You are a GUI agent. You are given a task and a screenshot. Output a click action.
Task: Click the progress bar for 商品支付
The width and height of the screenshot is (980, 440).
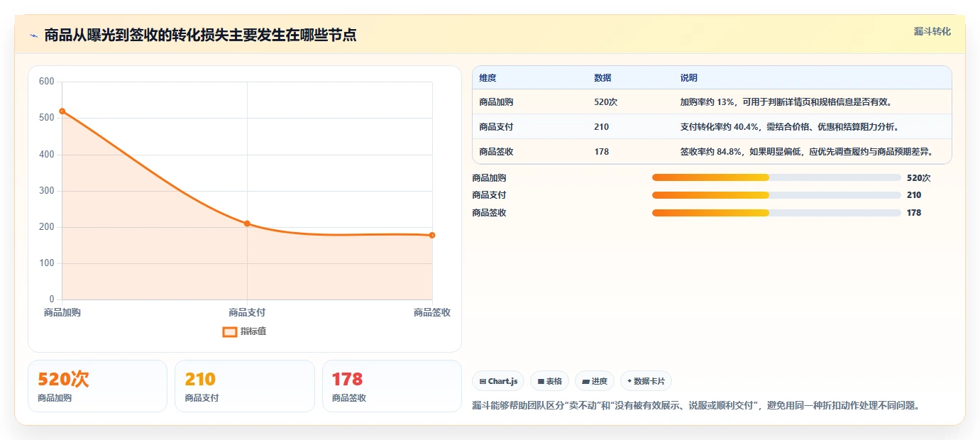[x=776, y=195]
